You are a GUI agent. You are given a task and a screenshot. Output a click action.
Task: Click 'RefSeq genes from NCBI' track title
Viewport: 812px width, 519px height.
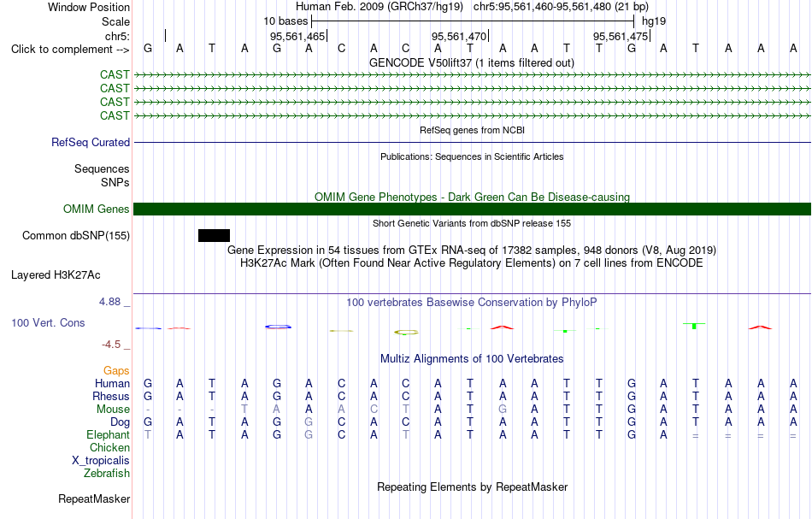[473, 131]
